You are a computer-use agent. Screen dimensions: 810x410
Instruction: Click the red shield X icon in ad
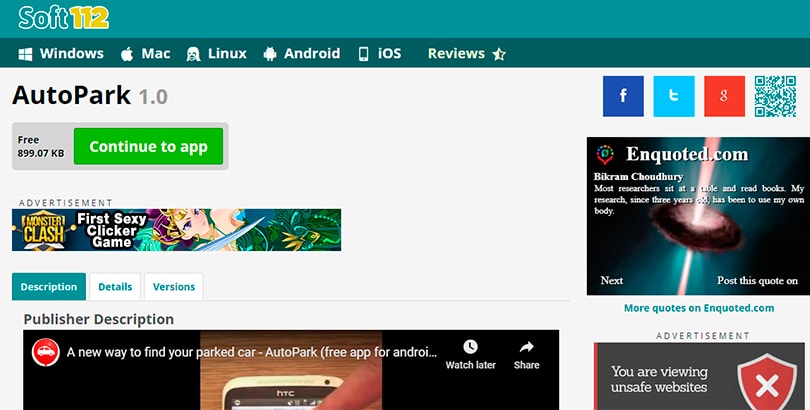(767, 383)
